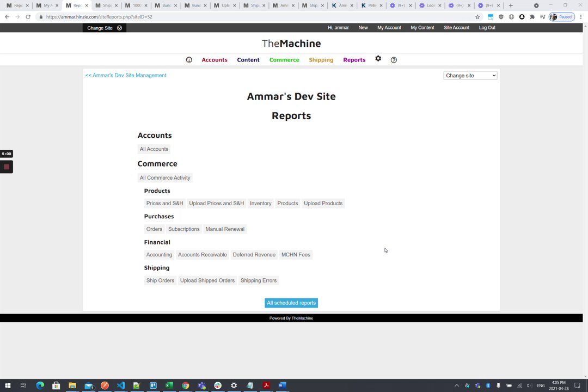Open the Shipping menu

pyautogui.click(x=321, y=60)
